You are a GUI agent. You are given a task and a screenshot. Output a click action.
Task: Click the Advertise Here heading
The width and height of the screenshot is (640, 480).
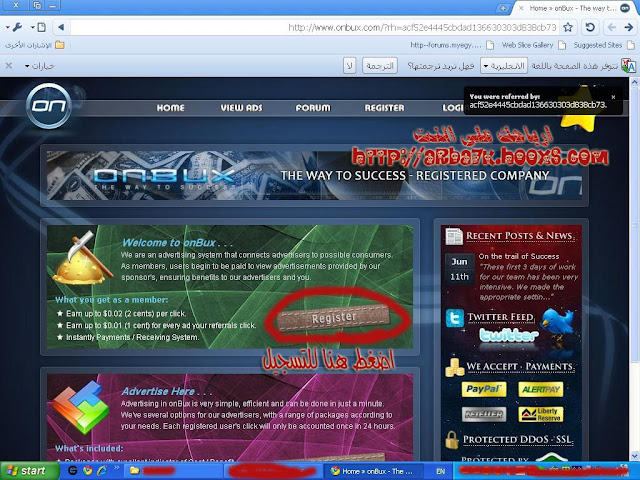coord(167,391)
